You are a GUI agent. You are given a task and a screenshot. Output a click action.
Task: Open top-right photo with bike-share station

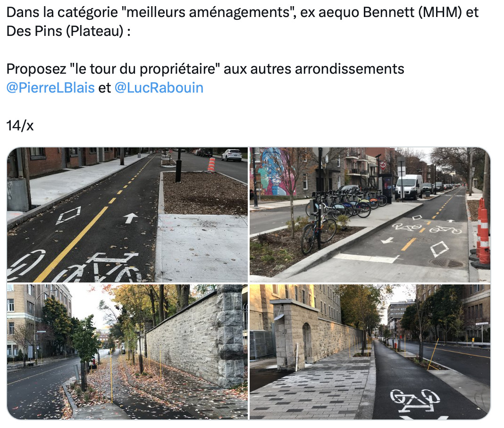(370, 214)
